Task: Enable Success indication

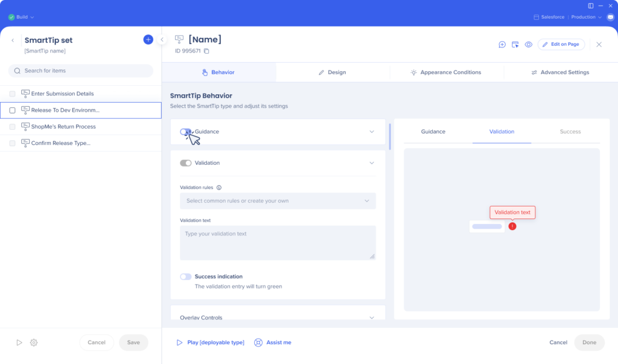Action: pos(187,276)
